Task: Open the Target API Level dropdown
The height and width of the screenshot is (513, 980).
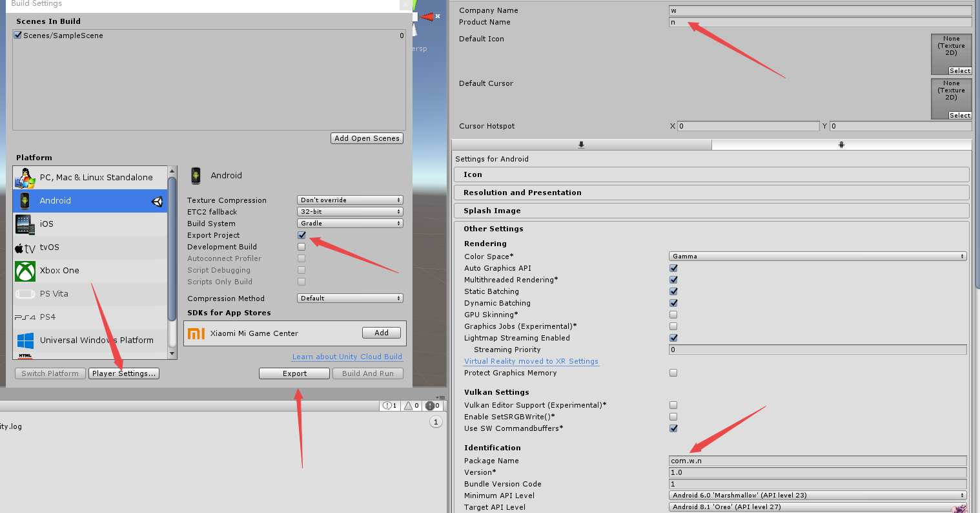Action: click(x=818, y=507)
